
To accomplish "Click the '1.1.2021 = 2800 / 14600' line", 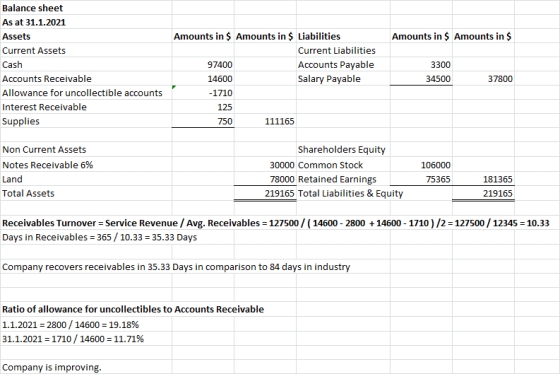I will coord(70,325).
